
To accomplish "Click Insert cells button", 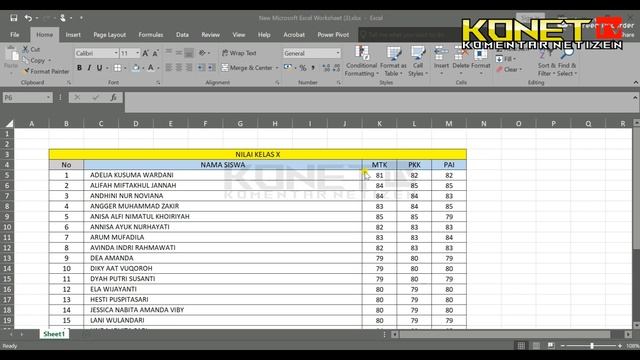I will 441,61.
